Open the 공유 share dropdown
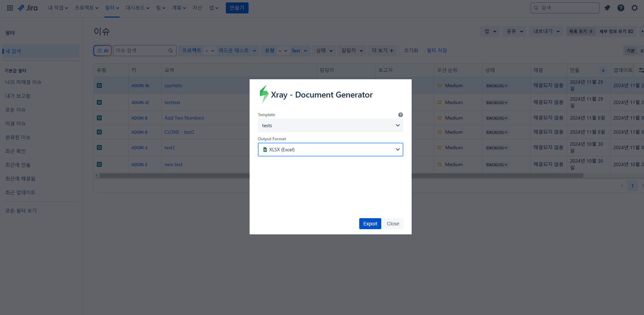Image resolution: width=644 pixels, height=315 pixels. coord(514,31)
